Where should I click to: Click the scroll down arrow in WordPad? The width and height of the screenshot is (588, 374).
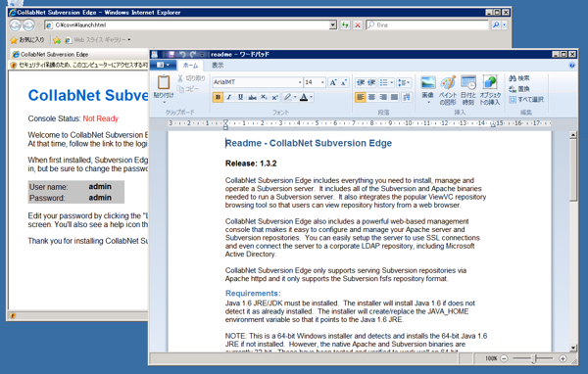click(x=572, y=348)
